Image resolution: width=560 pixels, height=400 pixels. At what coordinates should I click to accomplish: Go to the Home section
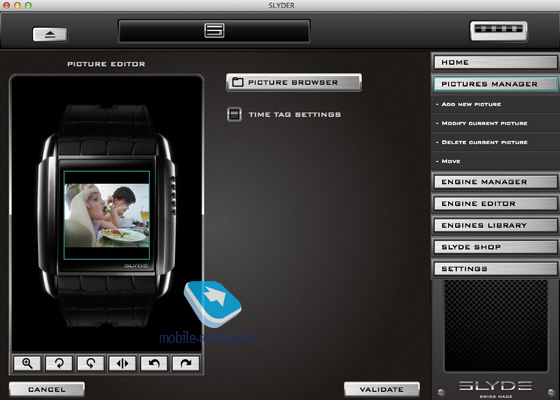pyautogui.click(x=495, y=62)
